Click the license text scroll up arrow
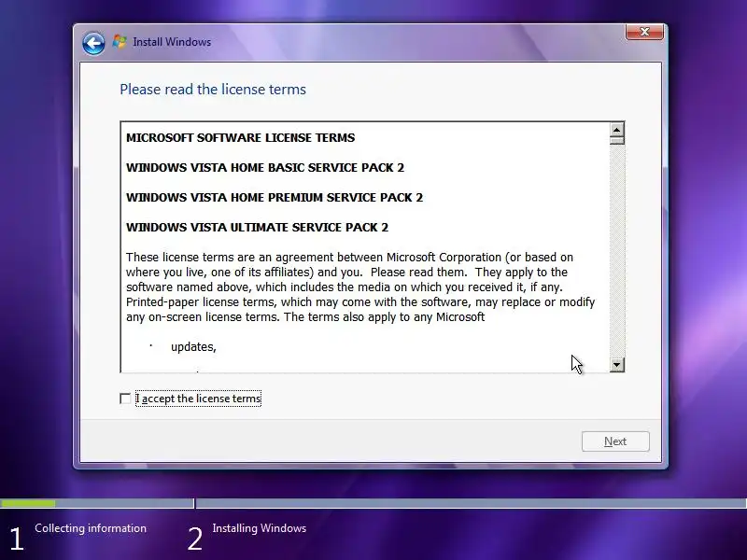Image resolution: width=747 pixels, height=560 pixels. click(617, 130)
